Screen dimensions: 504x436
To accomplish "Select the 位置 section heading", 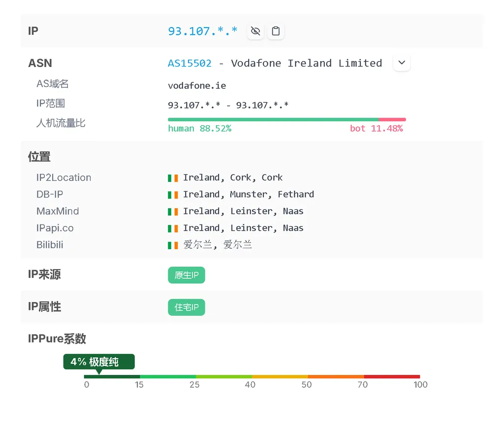I will [39, 156].
